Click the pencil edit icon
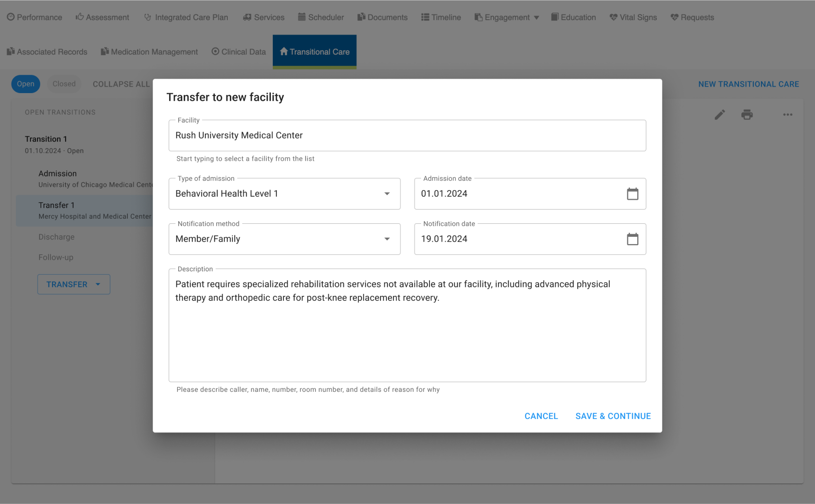The image size is (815, 504). [x=719, y=115]
